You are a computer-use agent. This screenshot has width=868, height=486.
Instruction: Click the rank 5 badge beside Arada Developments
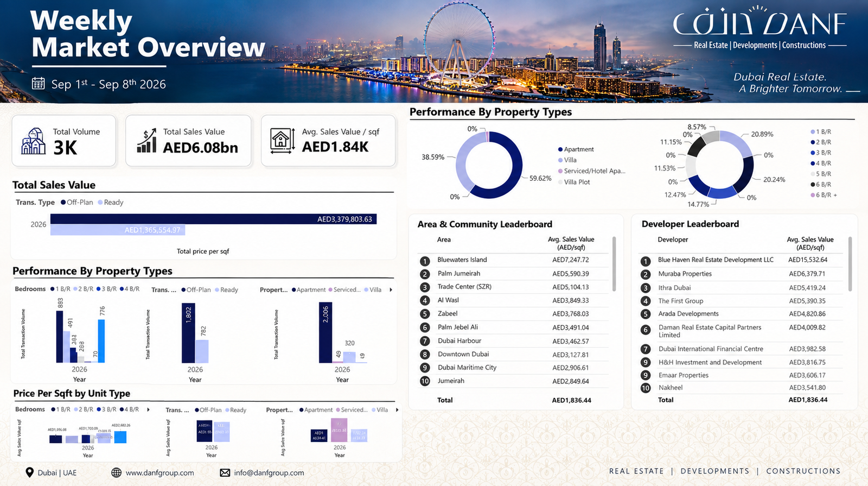click(x=646, y=314)
